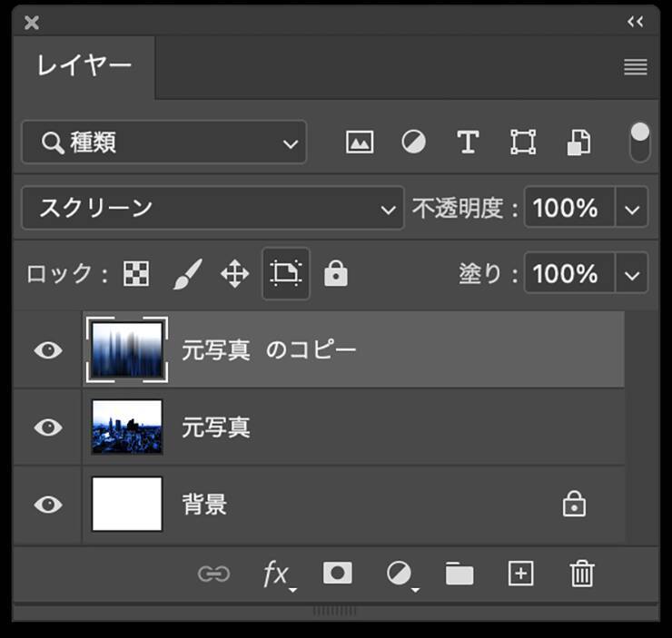The image size is (672, 638).
Task: Lock transparent pixels checkerboard icon
Action: pyautogui.click(x=136, y=273)
